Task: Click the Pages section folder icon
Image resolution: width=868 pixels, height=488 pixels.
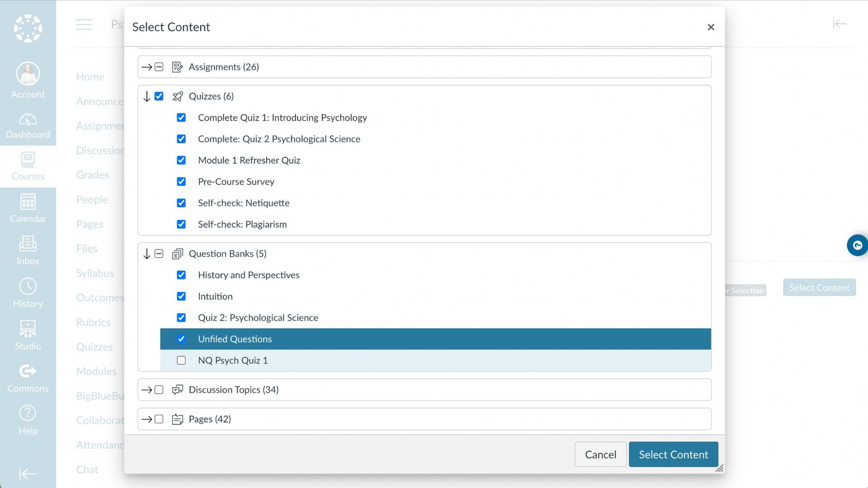Action: 177,419
